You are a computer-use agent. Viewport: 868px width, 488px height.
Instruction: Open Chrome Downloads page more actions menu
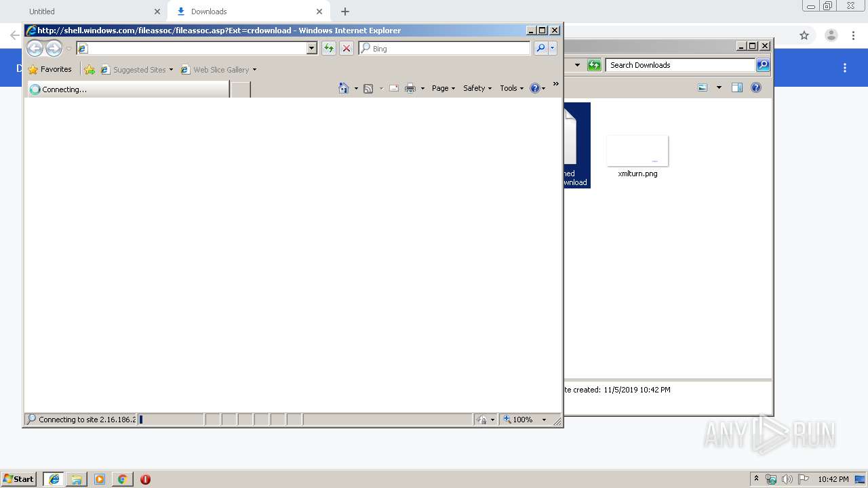[845, 68]
